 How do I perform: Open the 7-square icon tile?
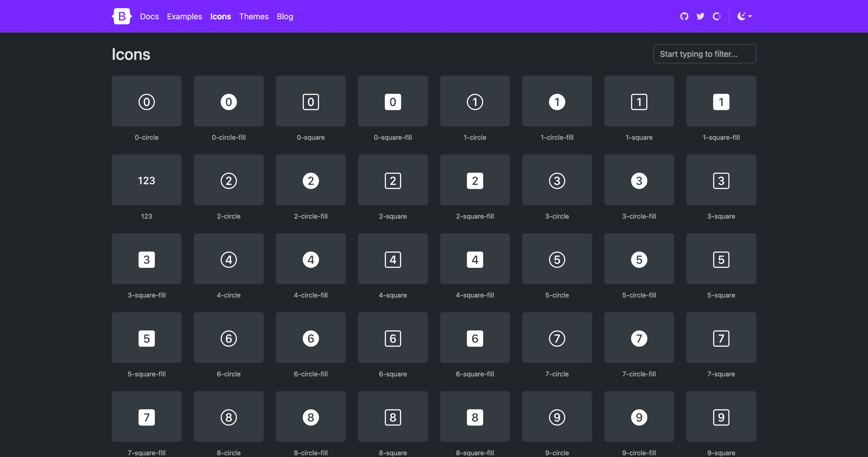(721, 338)
